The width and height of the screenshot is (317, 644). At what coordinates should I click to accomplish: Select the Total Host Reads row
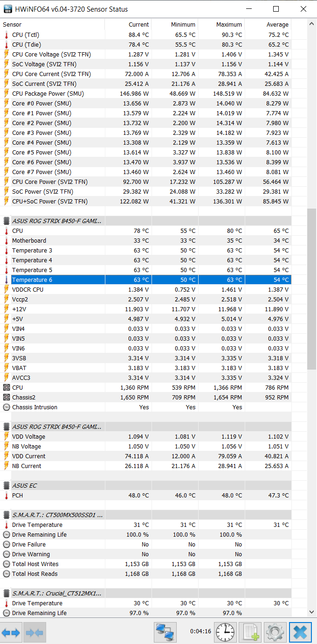[x=146, y=574]
